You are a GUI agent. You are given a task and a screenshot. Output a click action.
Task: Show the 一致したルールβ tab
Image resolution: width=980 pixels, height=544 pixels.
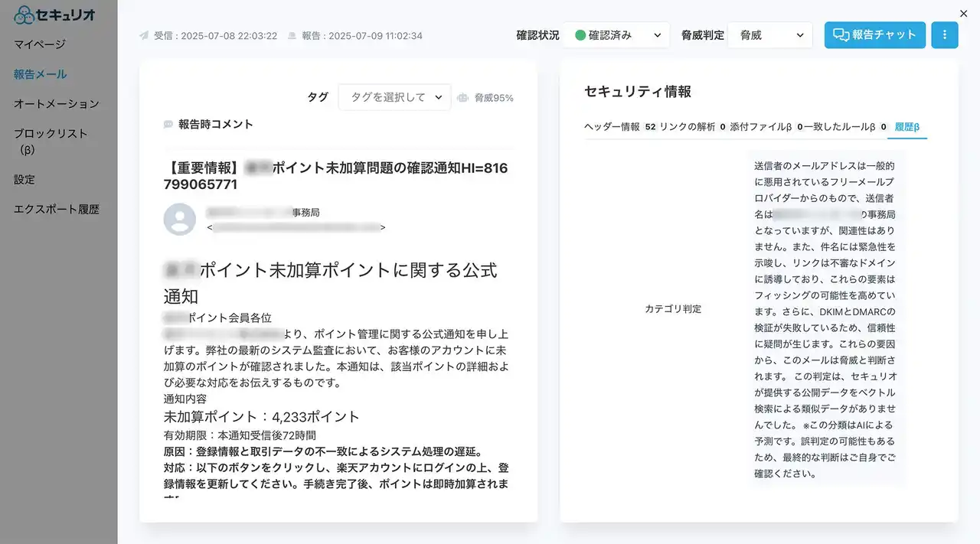point(839,127)
